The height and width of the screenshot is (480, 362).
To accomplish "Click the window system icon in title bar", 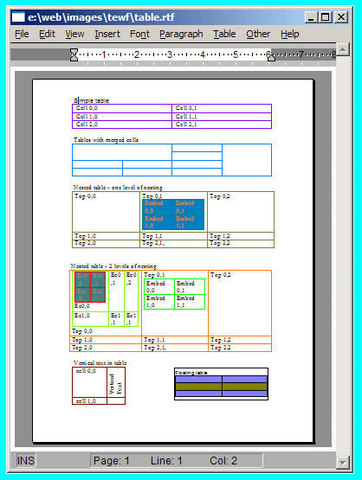I will (x=18, y=17).
